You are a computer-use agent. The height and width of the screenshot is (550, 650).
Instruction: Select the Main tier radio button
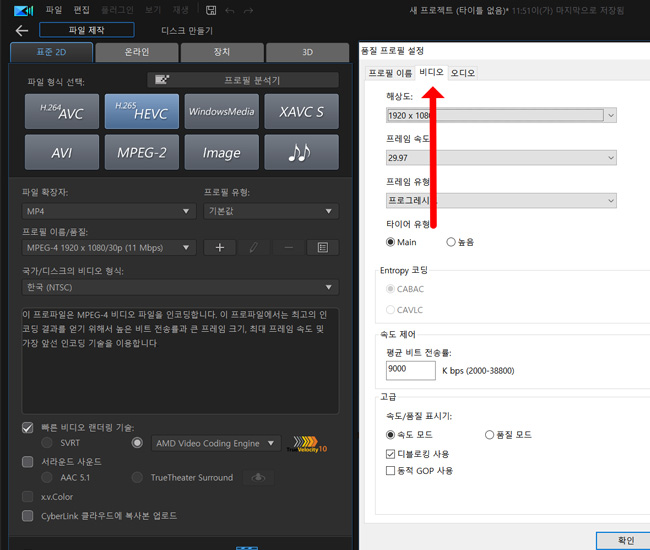(390, 242)
